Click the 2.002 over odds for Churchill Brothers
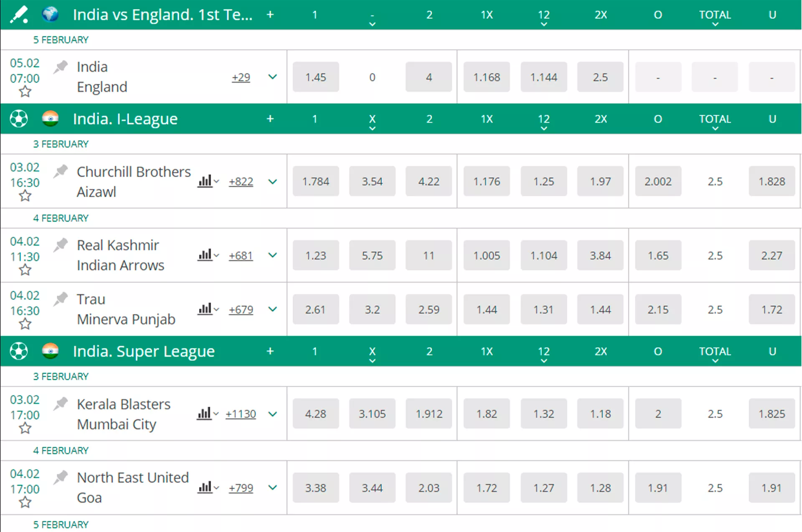The image size is (802, 532). (658, 181)
